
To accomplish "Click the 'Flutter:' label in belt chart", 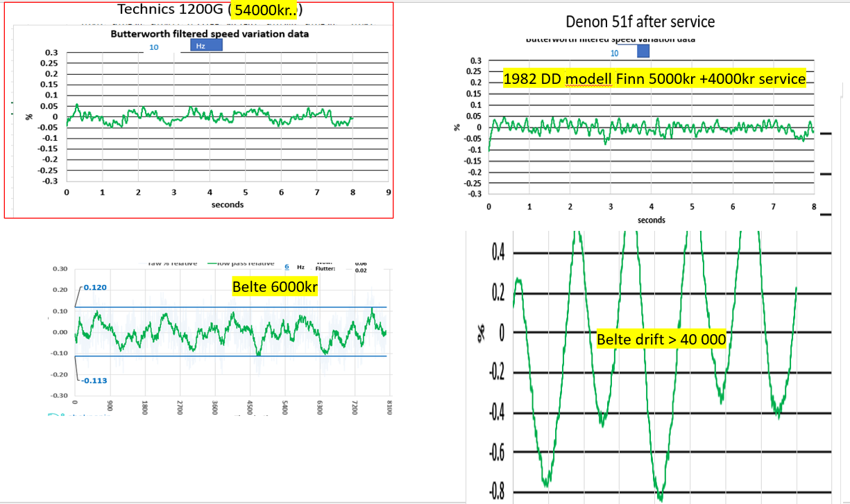I will (x=325, y=268).
